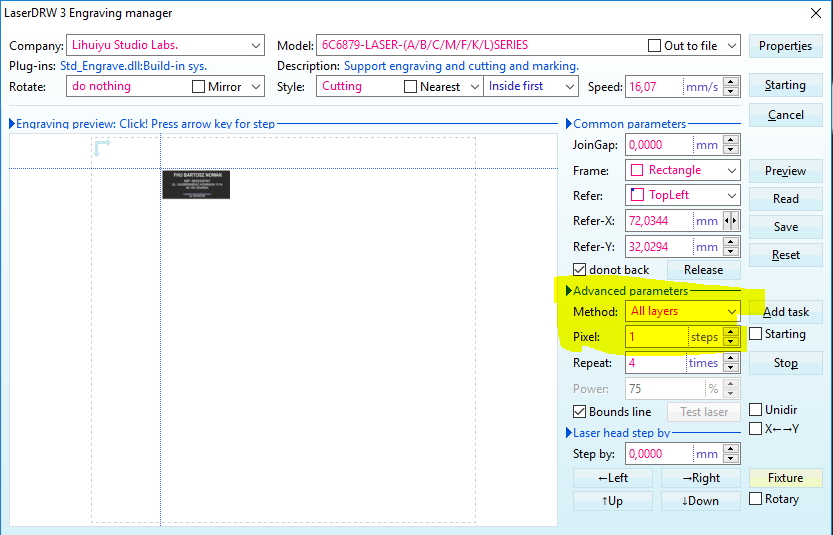This screenshot has height=535, width=833.
Task: Collapse the Common parameters section triangle
Action: coord(569,124)
